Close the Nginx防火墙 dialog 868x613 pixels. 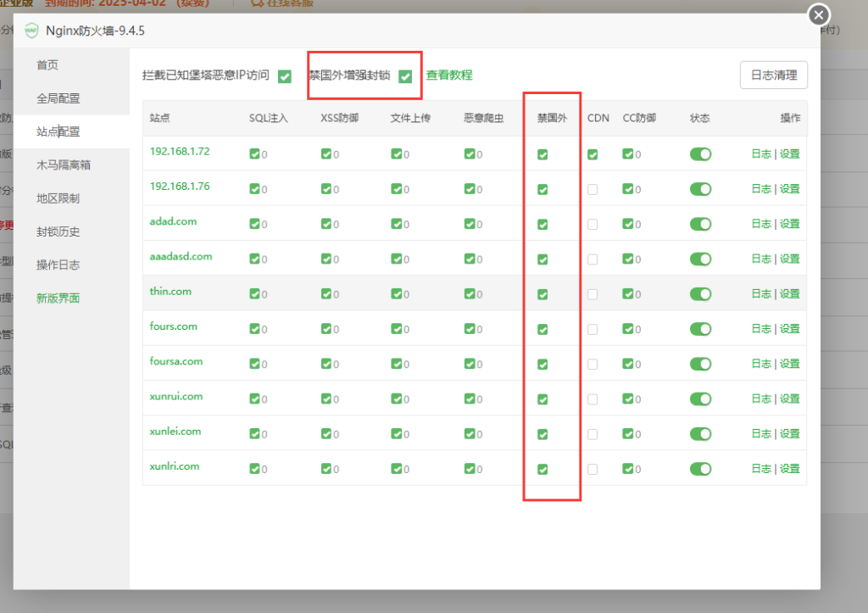coord(819,15)
